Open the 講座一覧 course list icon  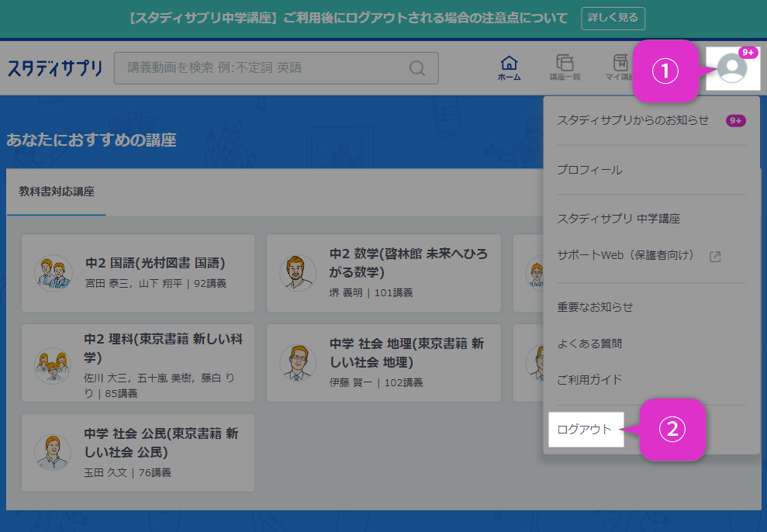click(565, 67)
